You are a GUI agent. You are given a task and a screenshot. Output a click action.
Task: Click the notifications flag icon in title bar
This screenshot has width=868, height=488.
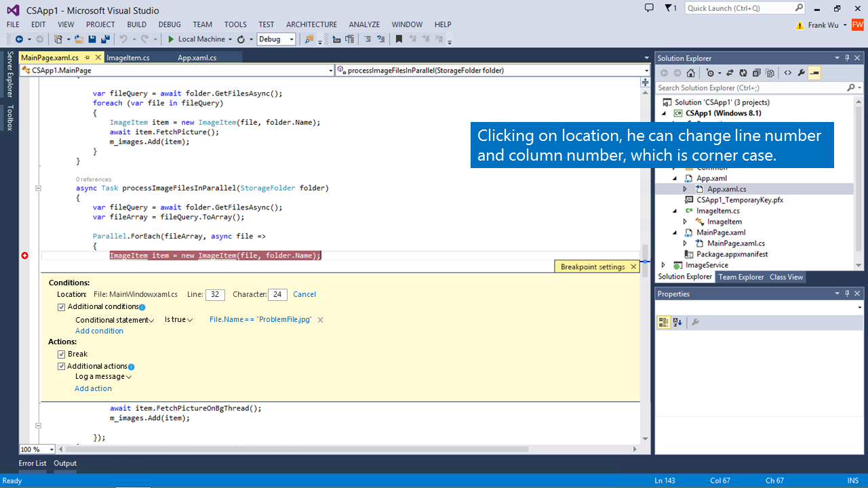[x=669, y=8]
